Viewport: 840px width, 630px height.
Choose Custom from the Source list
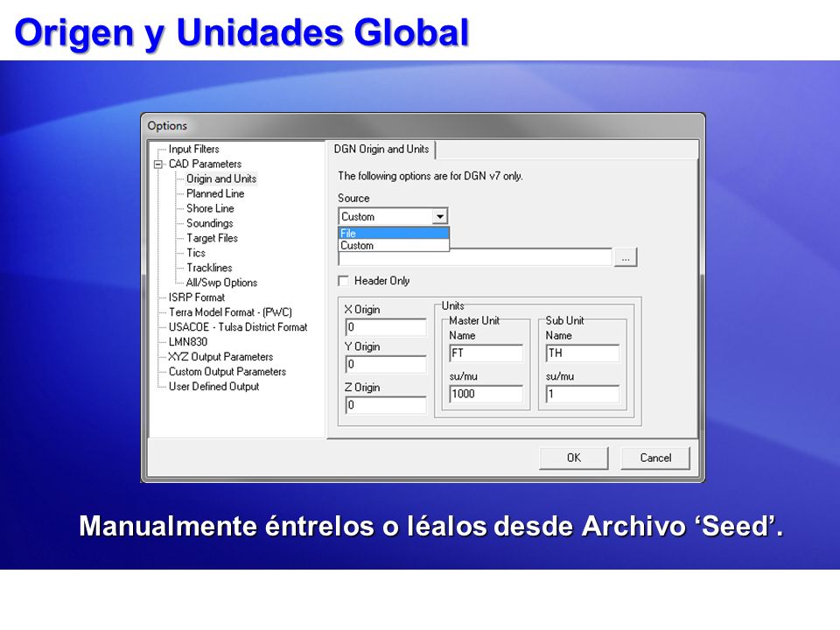[394, 245]
